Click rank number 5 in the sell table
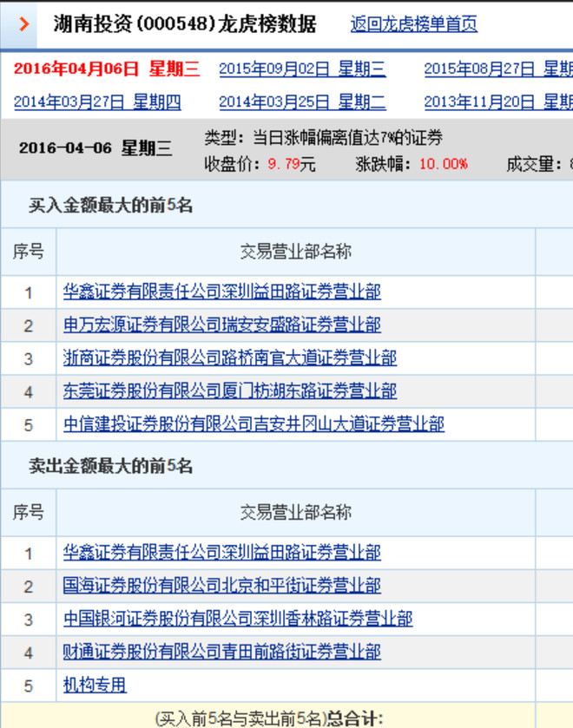 tap(29, 685)
